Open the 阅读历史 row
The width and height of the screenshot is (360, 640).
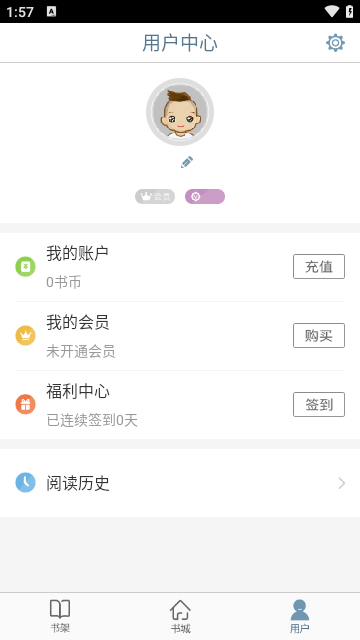tap(180, 483)
